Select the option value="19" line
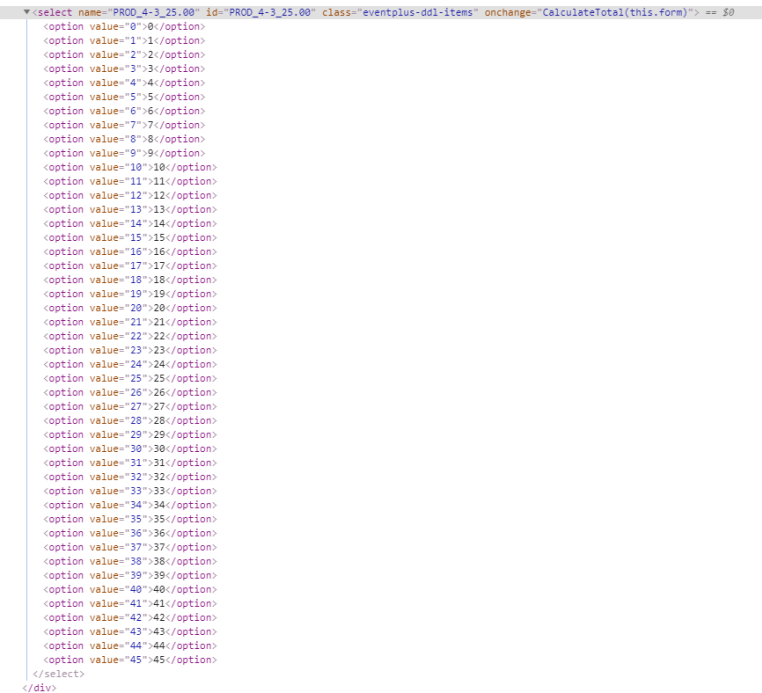 pyautogui.click(x=130, y=294)
